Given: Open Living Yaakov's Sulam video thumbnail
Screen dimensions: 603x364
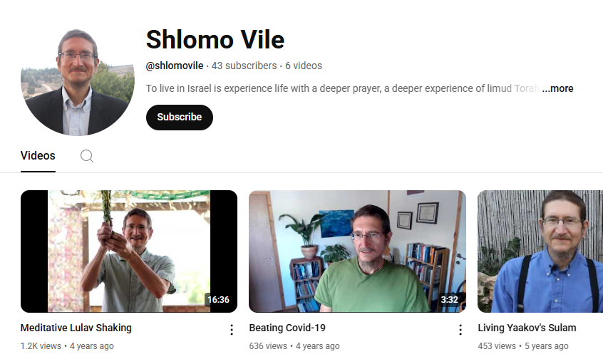Looking at the screenshot, I should [x=540, y=251].
